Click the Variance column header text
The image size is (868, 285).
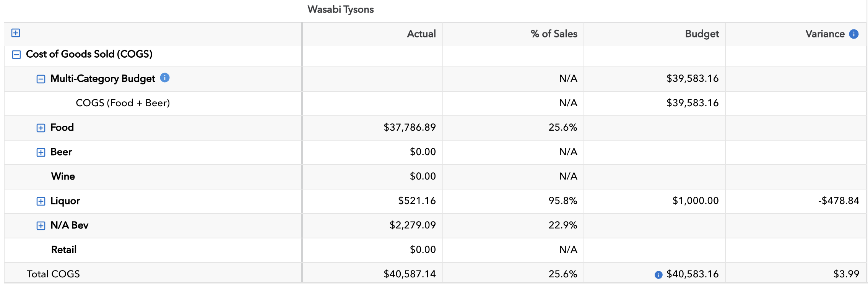tap(824, 34)
